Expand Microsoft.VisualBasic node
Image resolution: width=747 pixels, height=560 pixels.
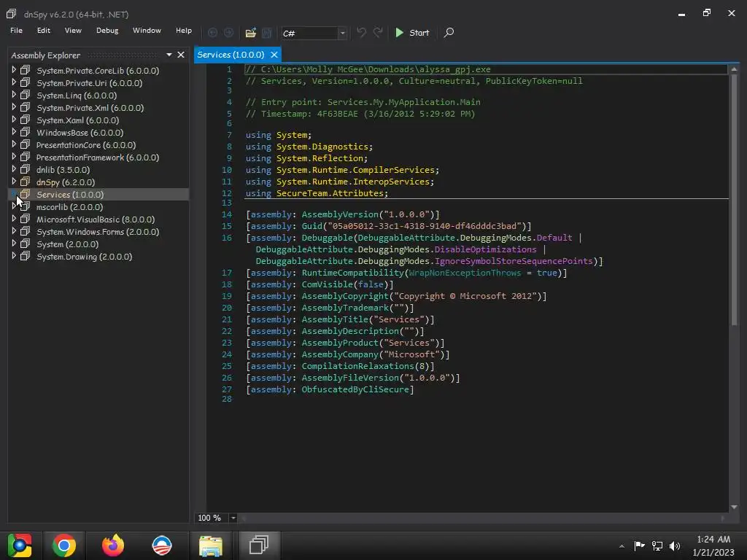pyautogui.click(x=14, y=219)
